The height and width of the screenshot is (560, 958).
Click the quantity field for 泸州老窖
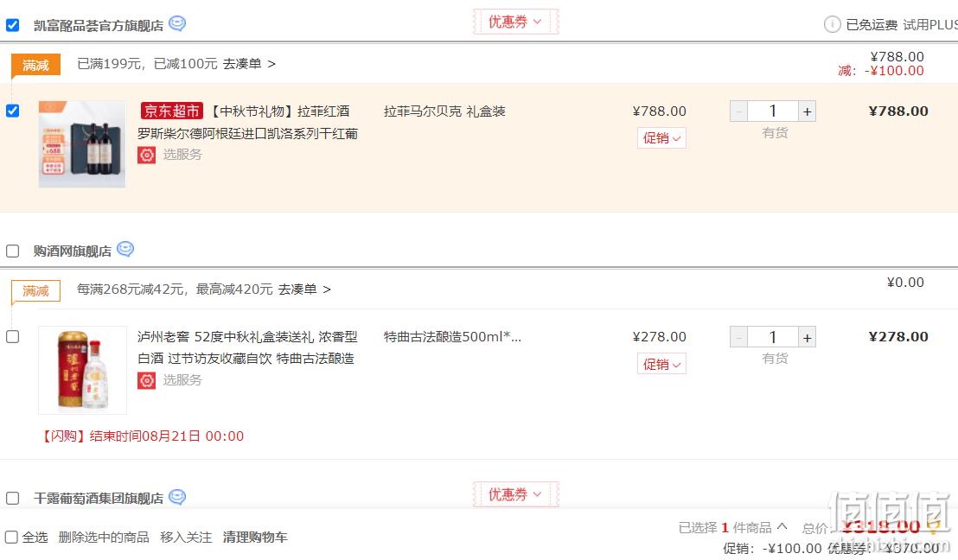click(773, 337)
